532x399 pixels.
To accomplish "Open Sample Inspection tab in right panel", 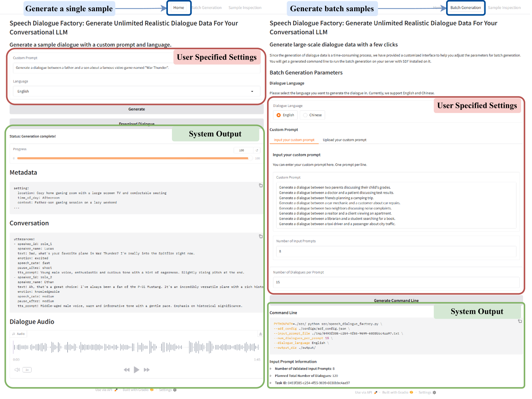I will pyautogui.click(x=504, y=8).
